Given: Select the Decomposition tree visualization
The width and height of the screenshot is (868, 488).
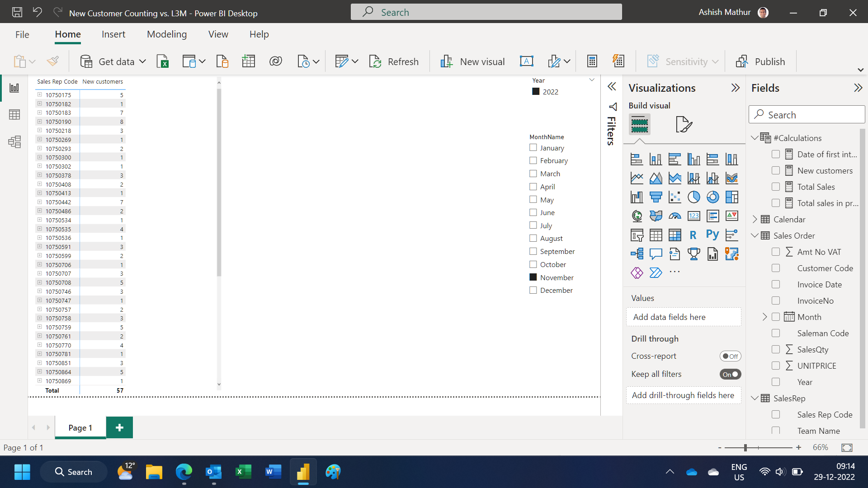Looking at the screenshot, I should [637, 254].
